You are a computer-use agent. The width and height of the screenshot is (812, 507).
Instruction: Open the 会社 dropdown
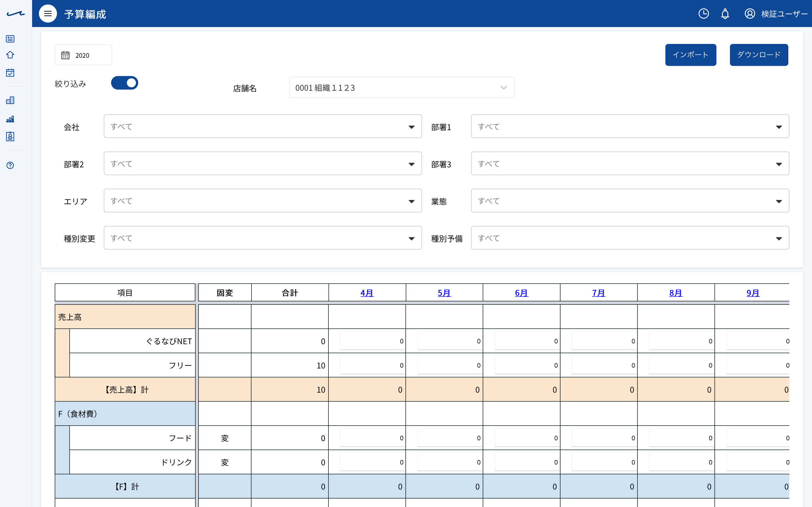click(x=262, y=126)
